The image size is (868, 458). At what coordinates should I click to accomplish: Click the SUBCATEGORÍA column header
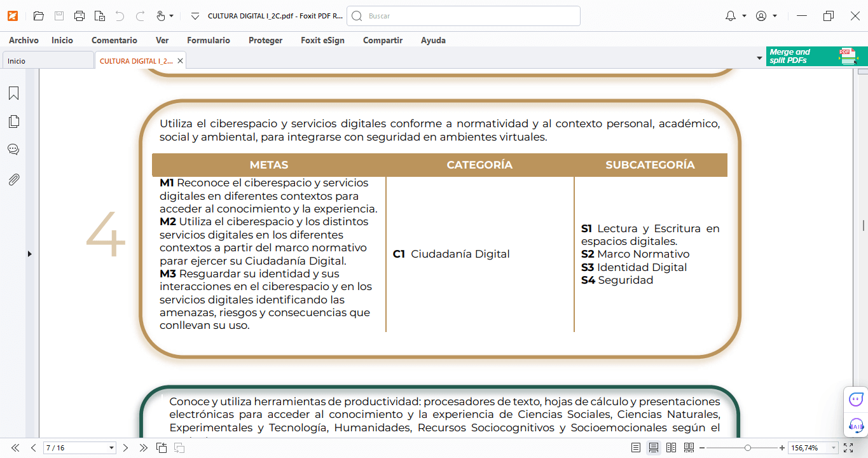coord(650,165)
